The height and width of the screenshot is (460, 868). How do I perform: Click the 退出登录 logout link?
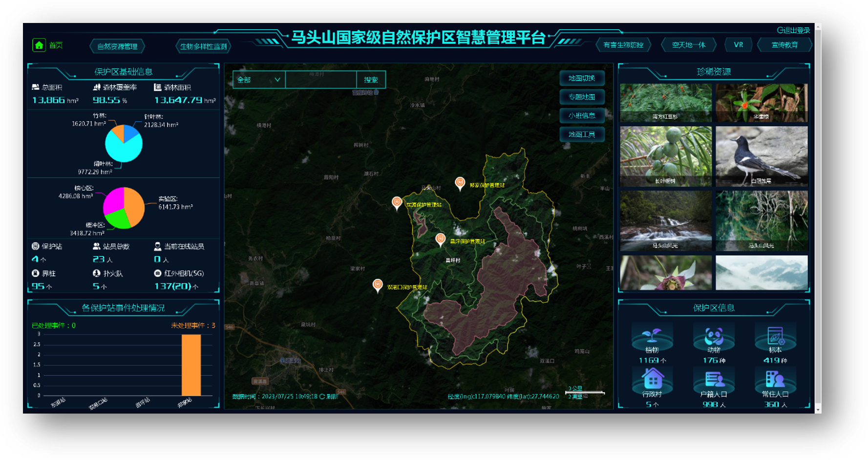pos(793,30)
